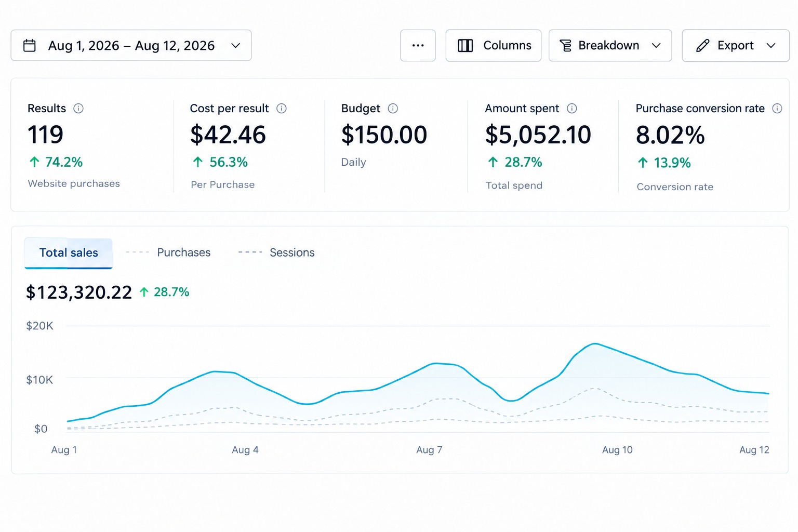The image size is (798, 532).
Task: Click the calendar icon in date picker
Action: click(x=30, y=46)
